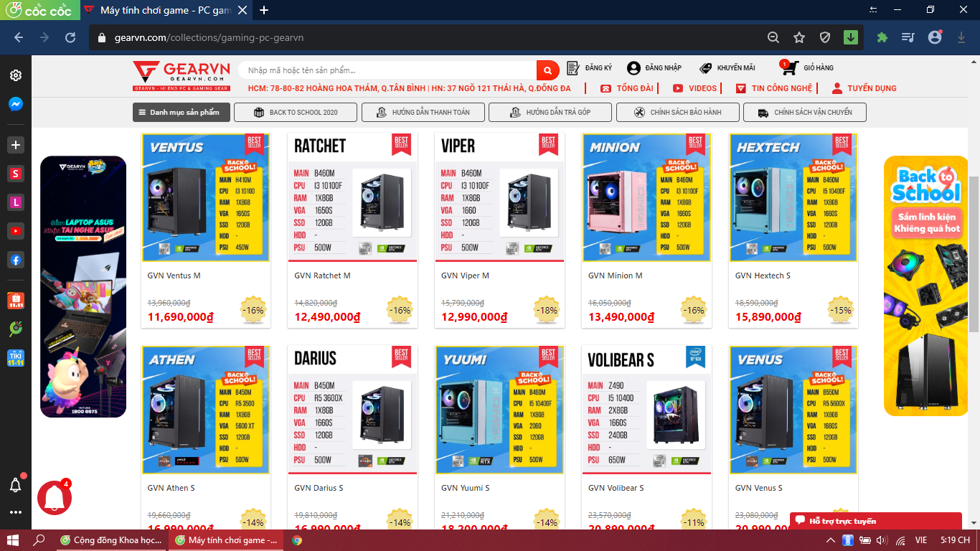Open the sidebar more options dots
Screen dimensions: 980x551
point(15,513)
